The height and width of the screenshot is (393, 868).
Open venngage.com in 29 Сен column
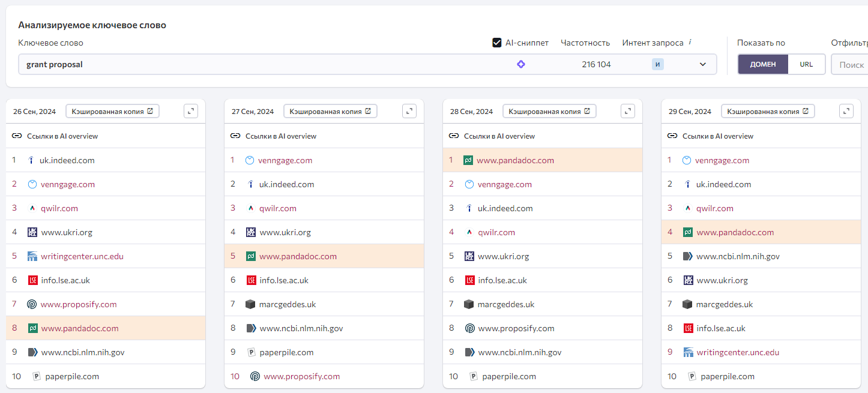pyautogui.click(x=722, y=160)
